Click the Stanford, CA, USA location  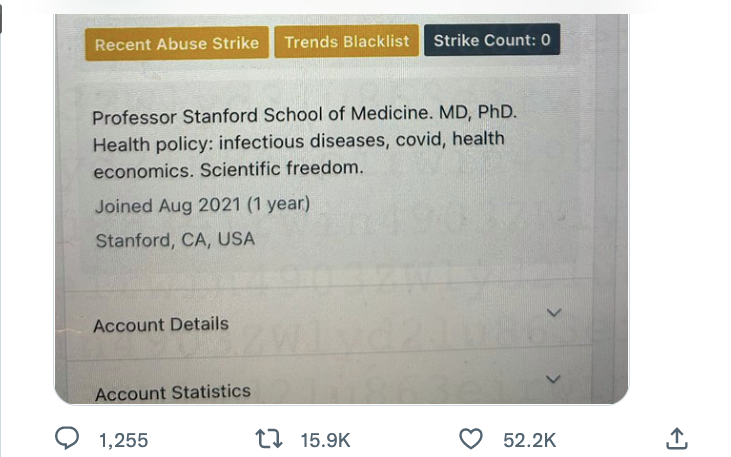175,240
